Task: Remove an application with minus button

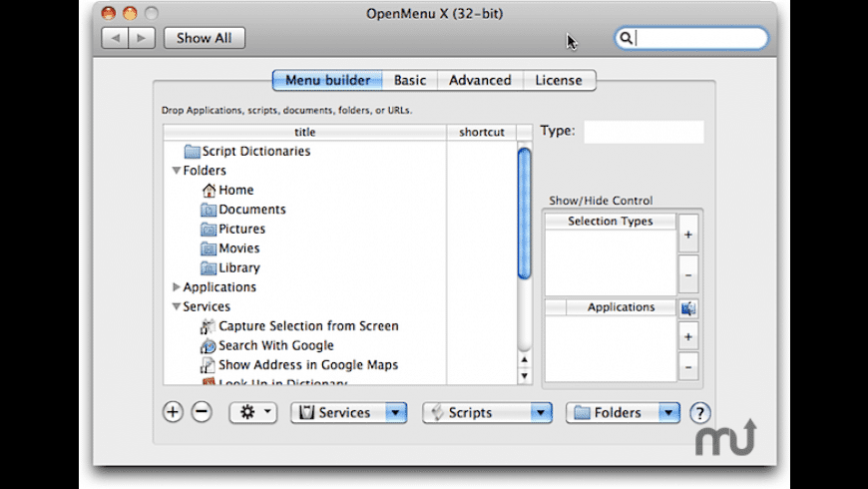Action: tap(688, 366)
